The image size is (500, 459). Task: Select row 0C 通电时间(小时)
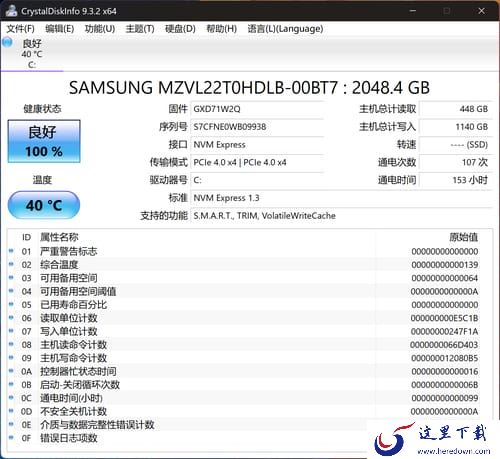pyautogui.click(x=250, y=398)
